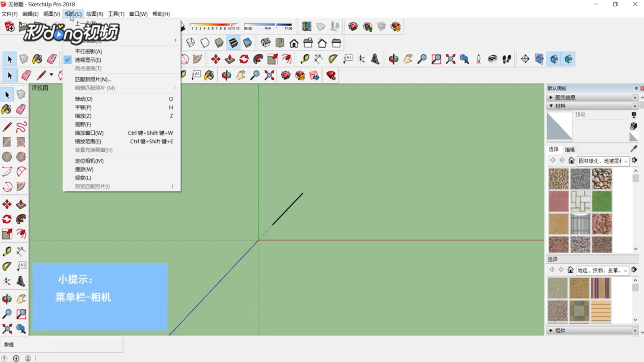Expand the 图元信息 panel
Viewport: 644px width, 362px height.
point(551,97)
